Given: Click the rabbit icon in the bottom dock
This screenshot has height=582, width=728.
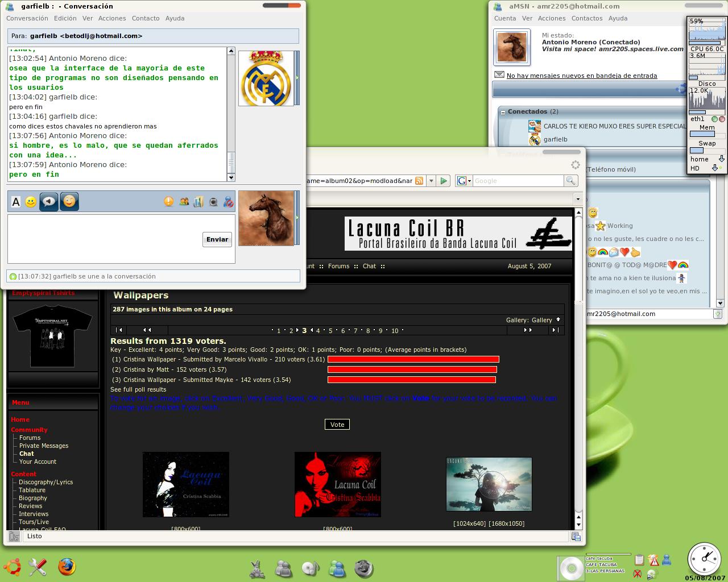Looking at the screenshot, I should (x=257, y=568).
